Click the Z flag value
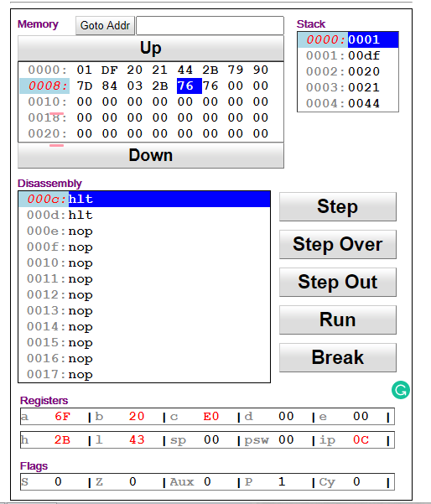The image size is (431, 504). 132,482
